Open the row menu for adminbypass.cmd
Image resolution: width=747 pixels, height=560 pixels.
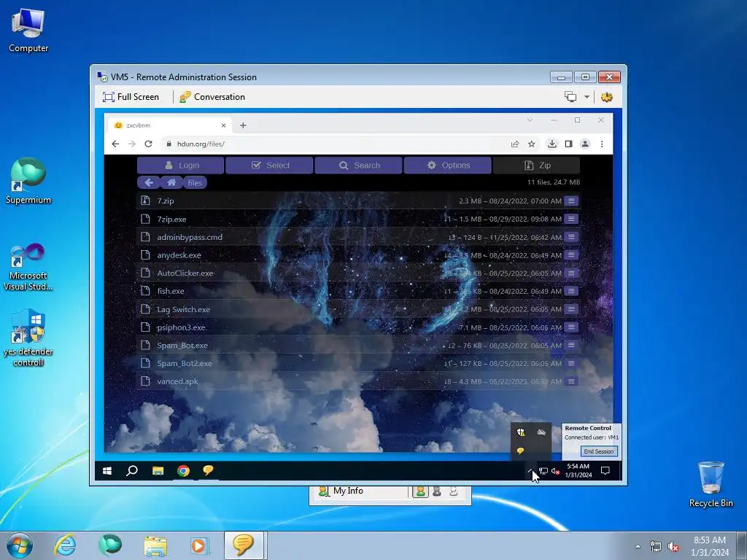pos(571,237)
